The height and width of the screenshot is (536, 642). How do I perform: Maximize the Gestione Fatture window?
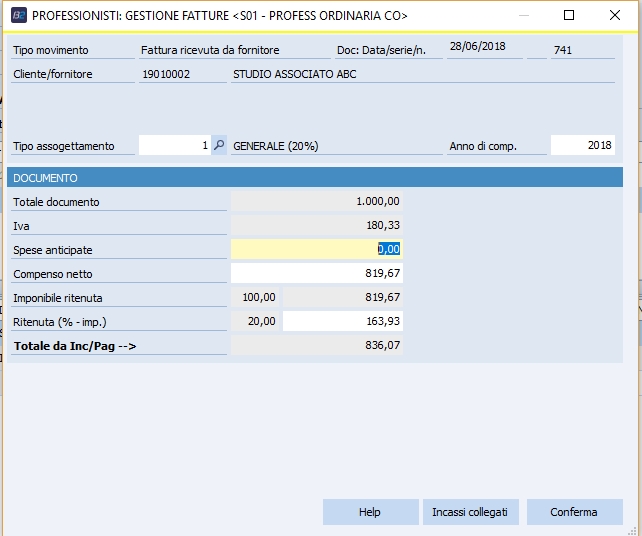569,15
